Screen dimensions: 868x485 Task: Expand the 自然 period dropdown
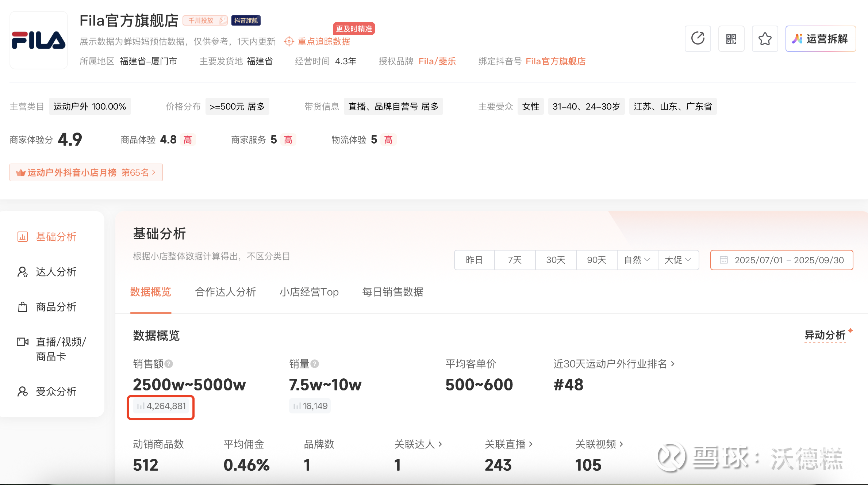[x=637, y=260]
